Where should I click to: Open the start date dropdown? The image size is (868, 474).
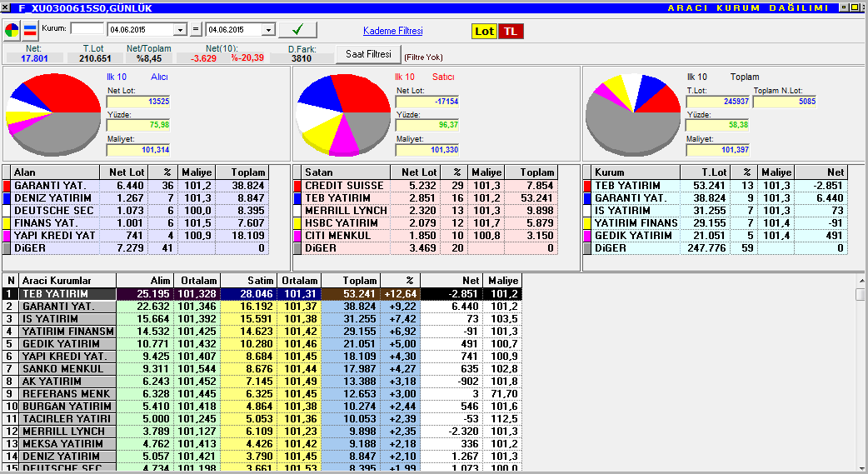pos(180,30)
